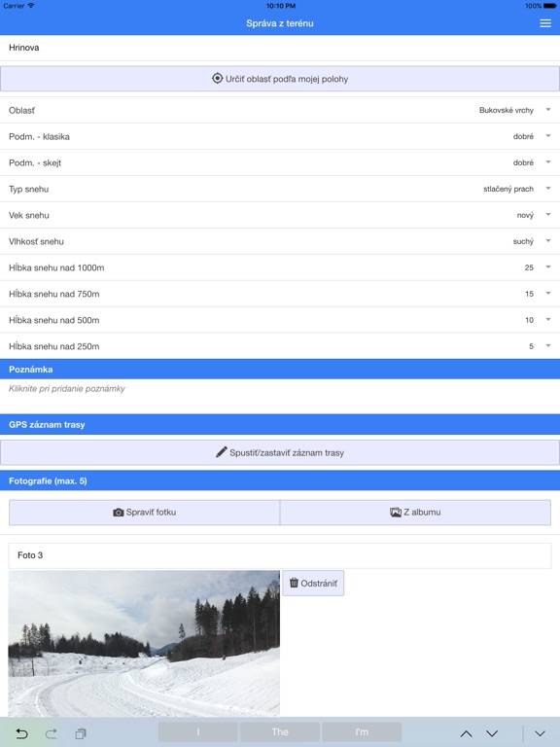Tap the Hrinova name field
The width and height of the screenshot is (560, 747).
pos(280,48)
